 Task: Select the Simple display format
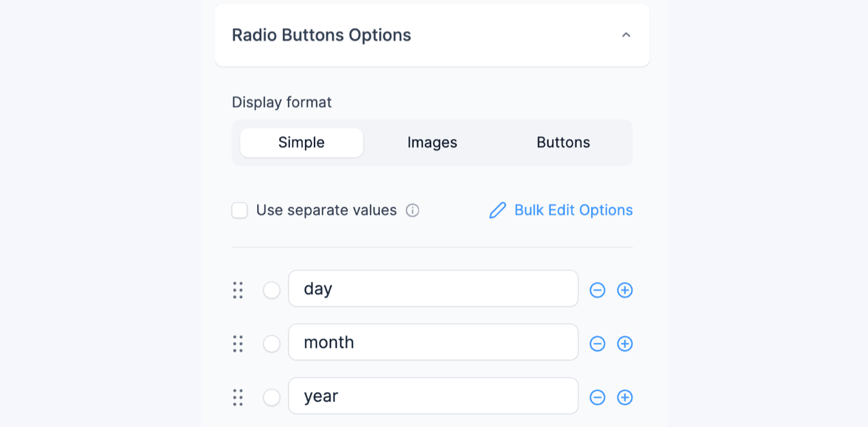point(301,143)
